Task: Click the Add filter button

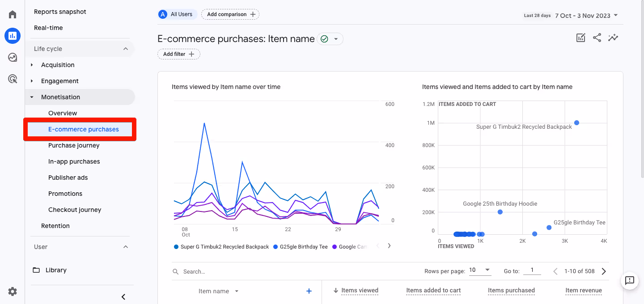Action: pyautogui.click(x=178, y=54)
